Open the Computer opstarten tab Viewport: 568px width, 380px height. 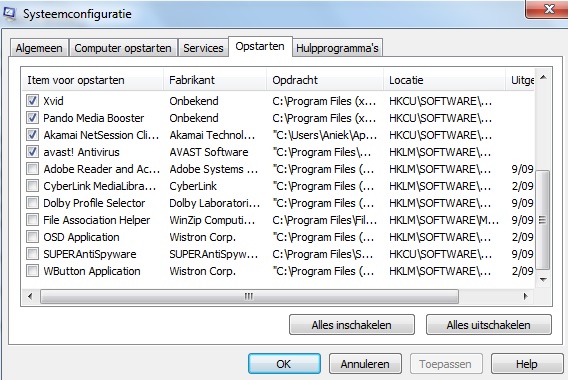[123, 48]
